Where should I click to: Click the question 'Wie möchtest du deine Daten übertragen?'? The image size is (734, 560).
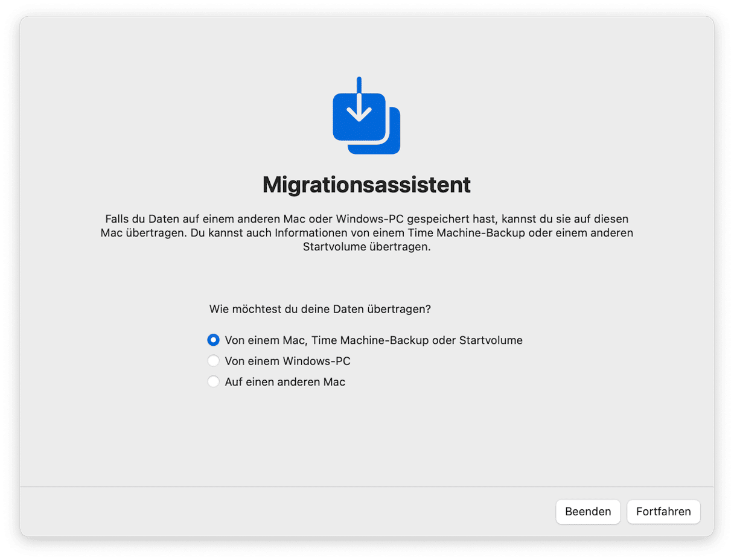(x=320, y=309)
